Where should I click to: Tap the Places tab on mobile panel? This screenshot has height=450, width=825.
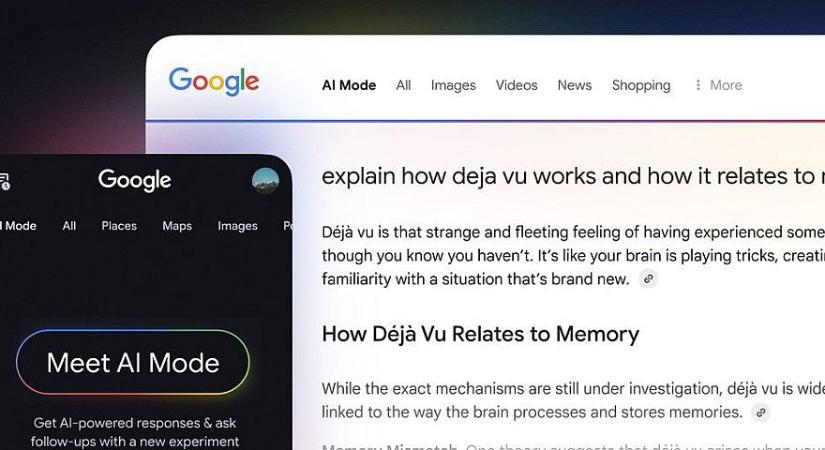coord(119,226)
